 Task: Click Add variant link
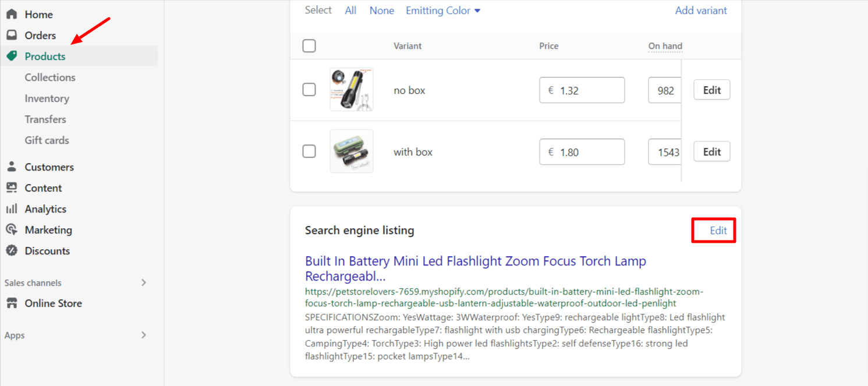[701, 10]
